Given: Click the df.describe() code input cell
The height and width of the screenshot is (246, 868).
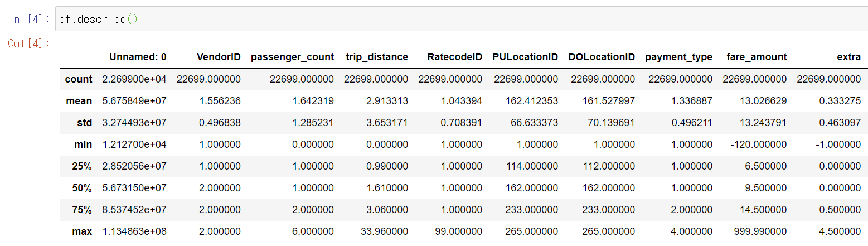Looking at the screenshot, I should (x=462, y=19).
